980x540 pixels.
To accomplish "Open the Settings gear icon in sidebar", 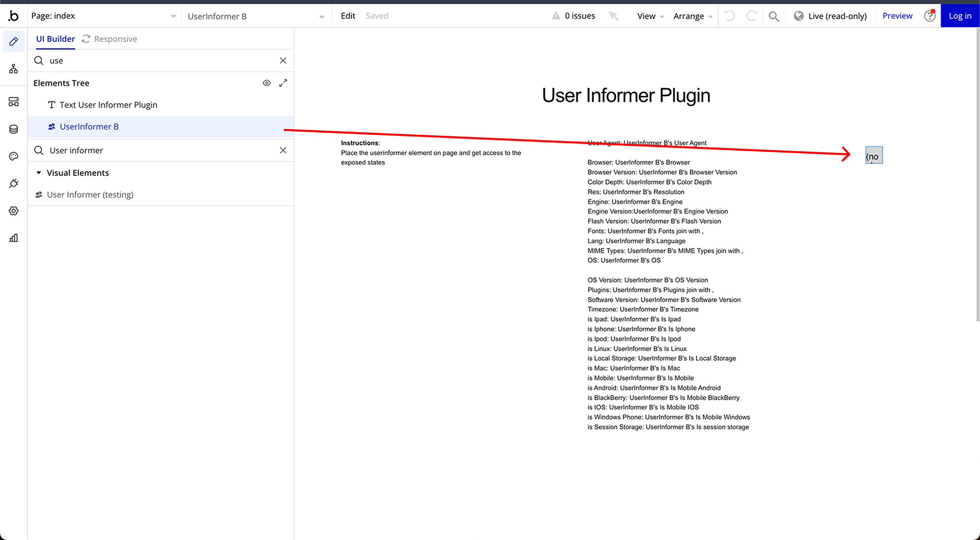I will (13, 211).
